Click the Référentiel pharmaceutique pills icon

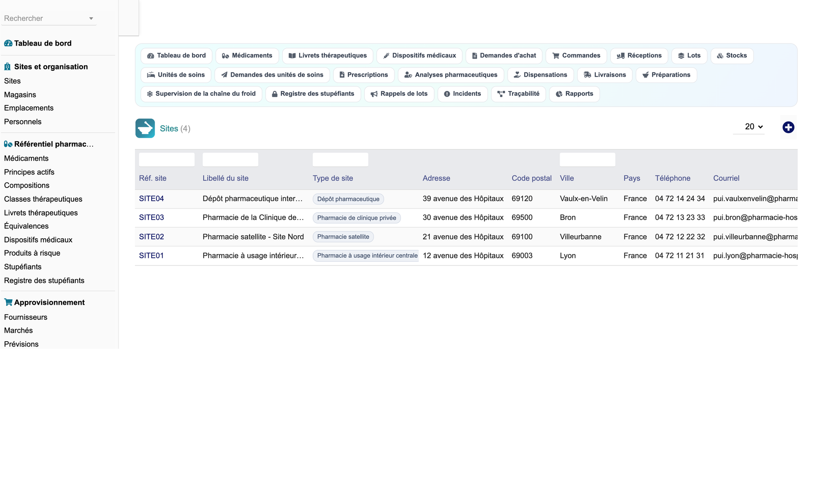(x=8, y=144)
